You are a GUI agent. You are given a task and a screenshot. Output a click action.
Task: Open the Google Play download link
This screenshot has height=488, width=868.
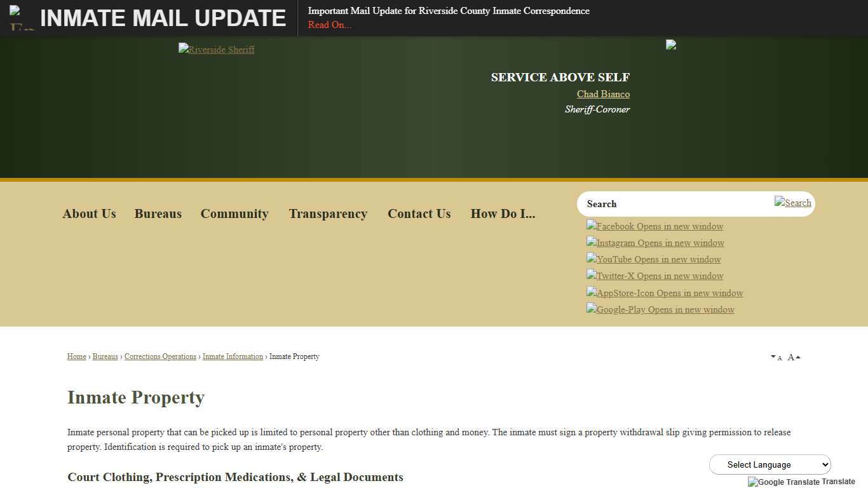click(660, 309)
